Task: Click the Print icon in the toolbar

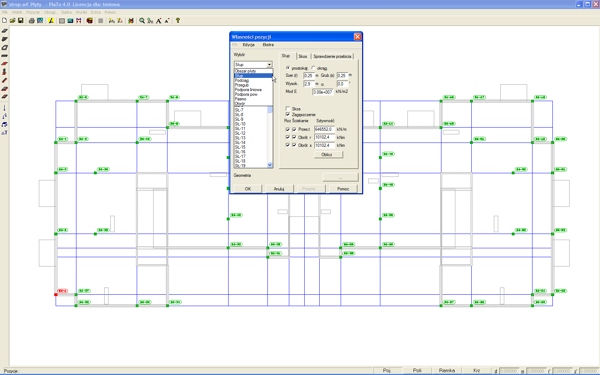Action: (32, 21)
